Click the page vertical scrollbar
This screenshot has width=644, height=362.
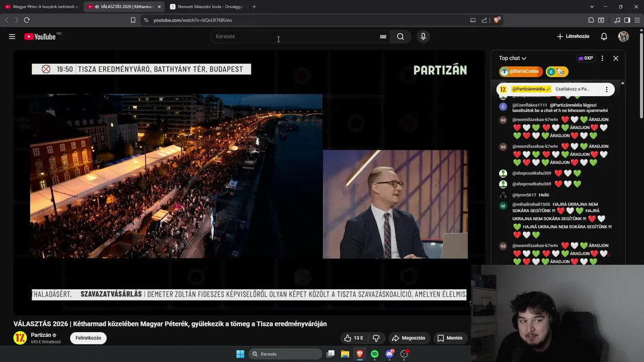click(x=641, y=75)
